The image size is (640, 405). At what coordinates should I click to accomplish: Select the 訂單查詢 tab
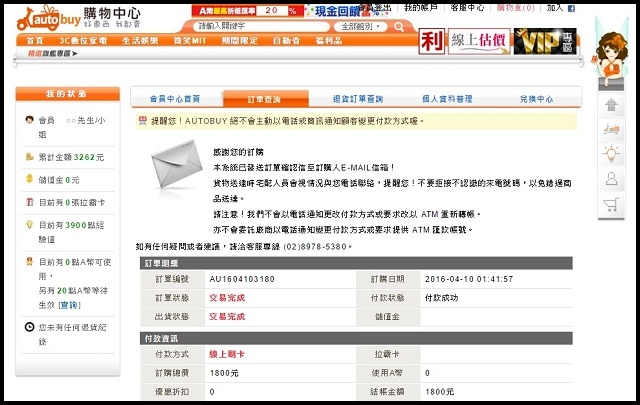pyautogui.click(x=265, y=99)
